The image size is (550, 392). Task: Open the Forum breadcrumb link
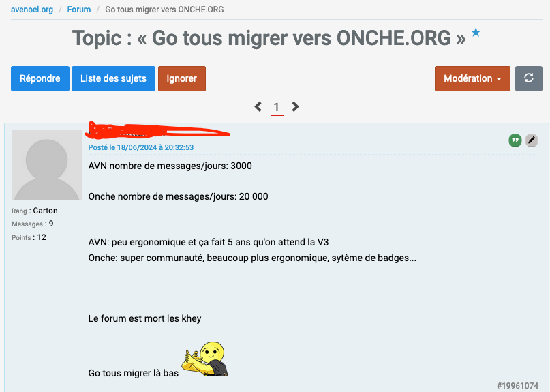(79, 10)
